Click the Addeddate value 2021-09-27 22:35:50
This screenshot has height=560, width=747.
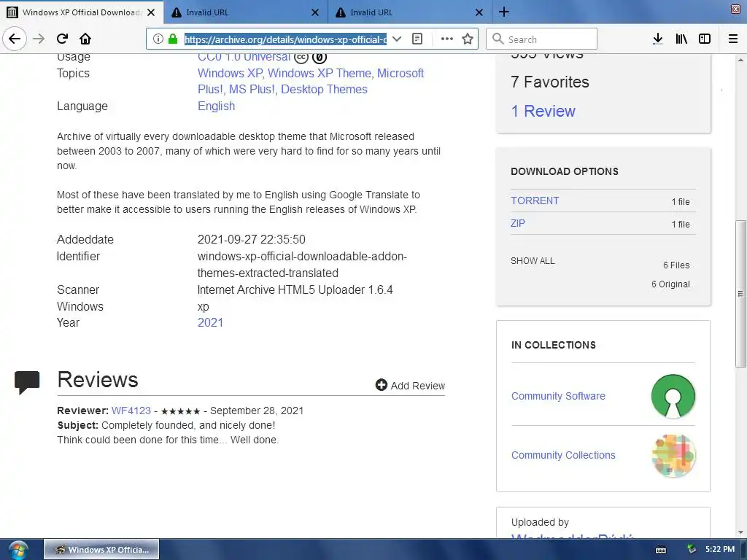pos(252,239)
